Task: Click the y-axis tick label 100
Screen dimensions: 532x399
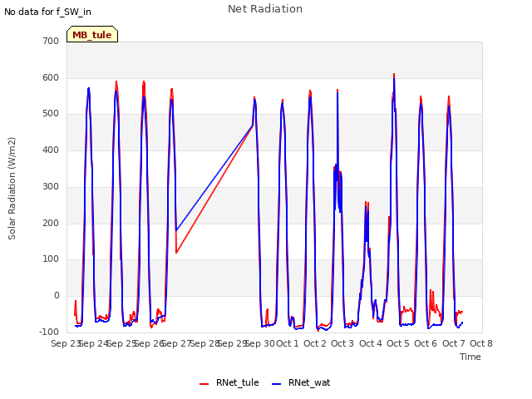Action: click(51, 259)
